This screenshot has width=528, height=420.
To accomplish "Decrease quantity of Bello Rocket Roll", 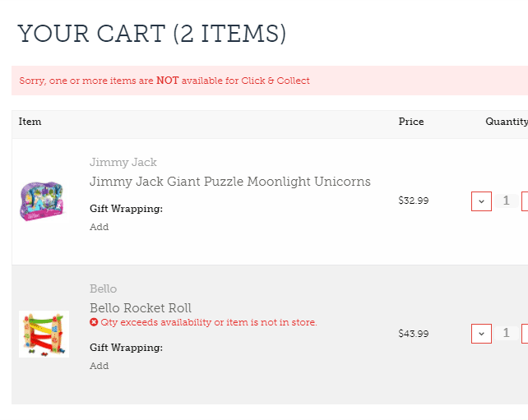I will 481,334.
